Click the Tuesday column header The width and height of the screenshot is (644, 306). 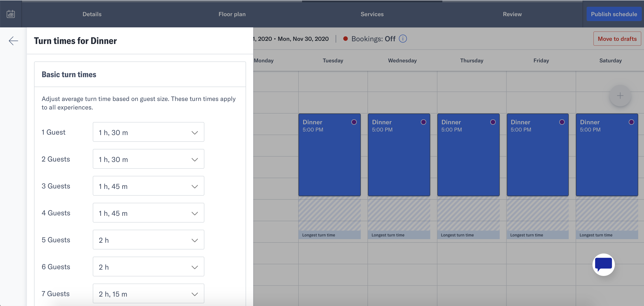click(x=333, y=61)
